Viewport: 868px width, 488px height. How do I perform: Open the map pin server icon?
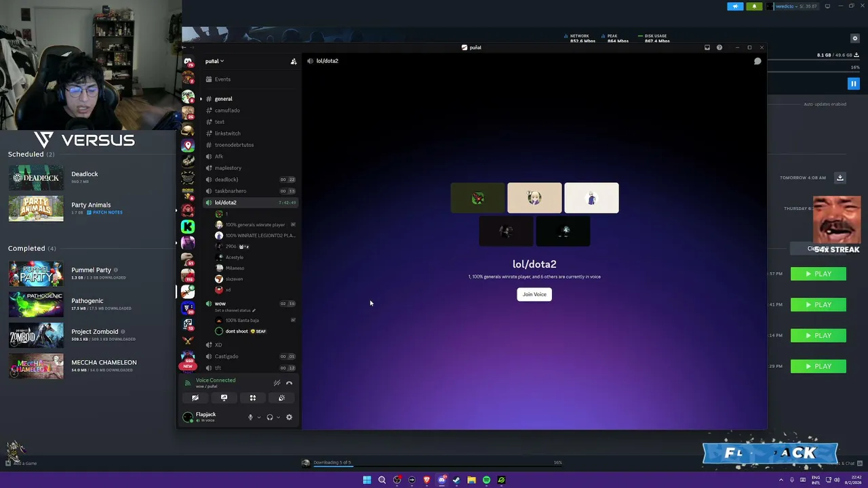tap(188, 145)
